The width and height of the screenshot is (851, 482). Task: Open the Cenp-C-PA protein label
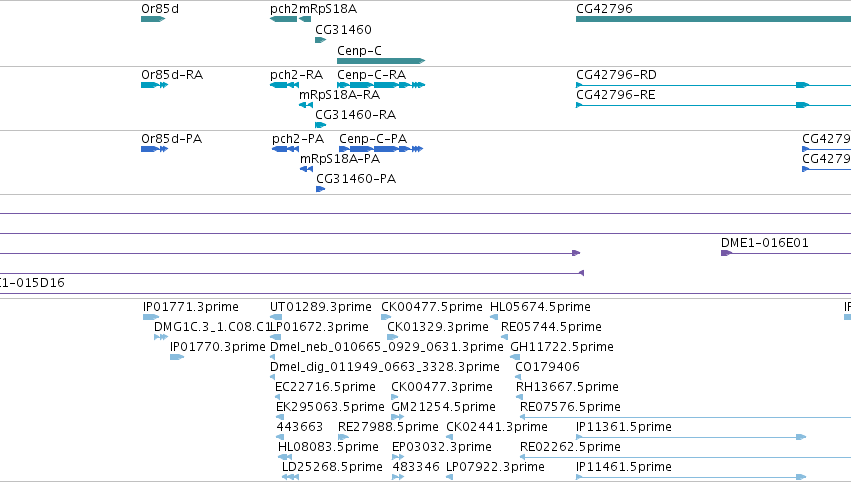(x=373, y=139)
